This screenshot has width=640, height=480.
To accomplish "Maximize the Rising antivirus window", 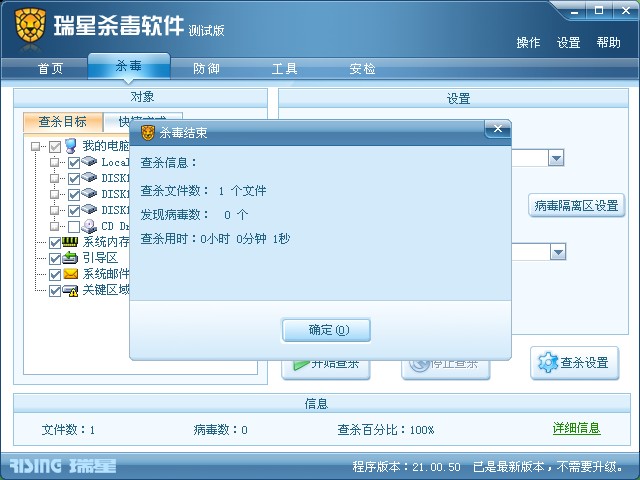I will point(599,11).
